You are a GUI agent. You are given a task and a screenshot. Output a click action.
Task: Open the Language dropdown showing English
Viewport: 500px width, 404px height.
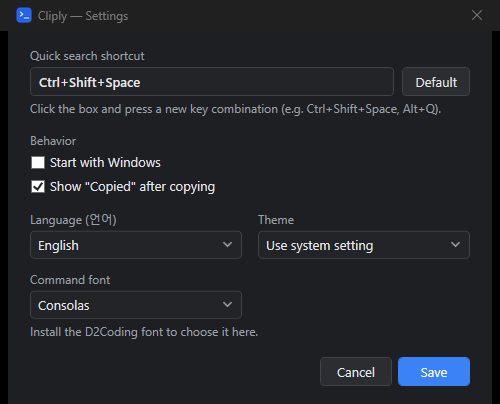[x=136, y=245]
